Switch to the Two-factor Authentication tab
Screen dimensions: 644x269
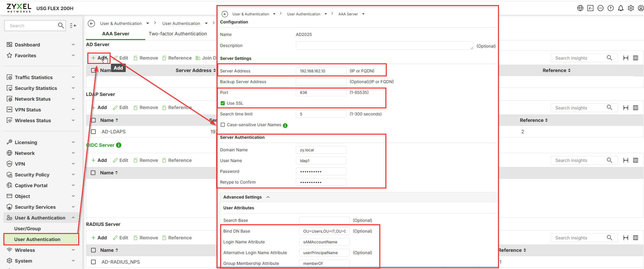tap(178, 34)
